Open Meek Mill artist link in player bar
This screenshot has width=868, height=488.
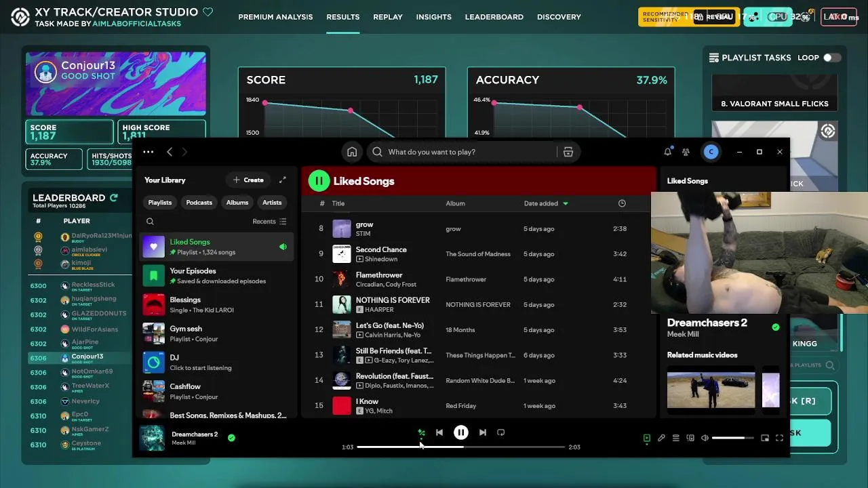tap(184, 443)
